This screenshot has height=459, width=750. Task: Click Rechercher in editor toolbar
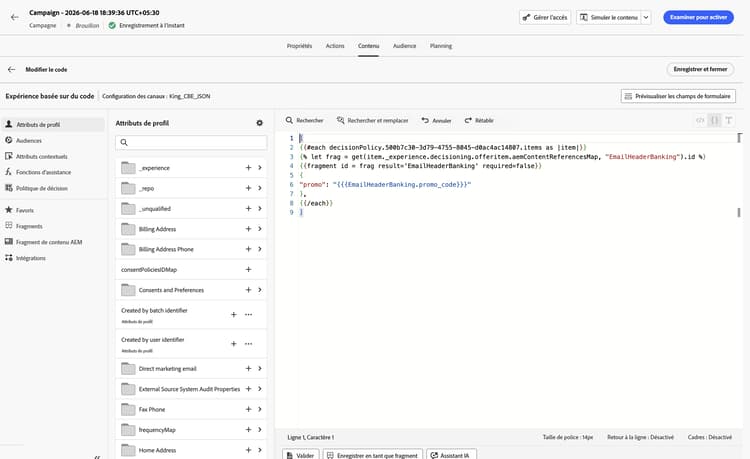(305, 120)
